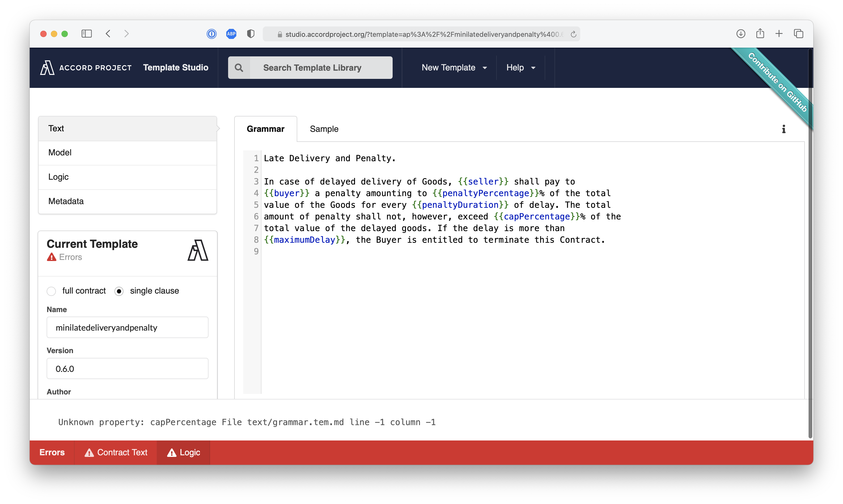Open the AdBlock Plus extension icon
The image size is (843, 504).
click(231, 34)
